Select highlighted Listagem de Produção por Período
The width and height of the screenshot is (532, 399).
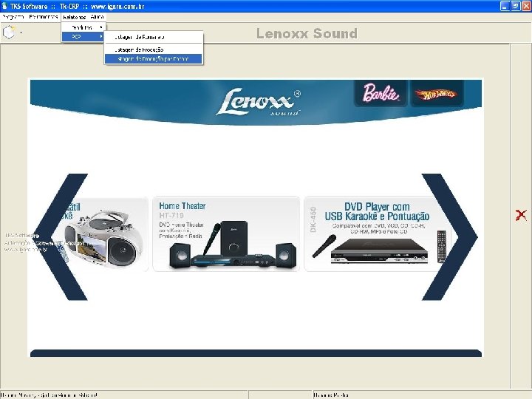point(154,58)
